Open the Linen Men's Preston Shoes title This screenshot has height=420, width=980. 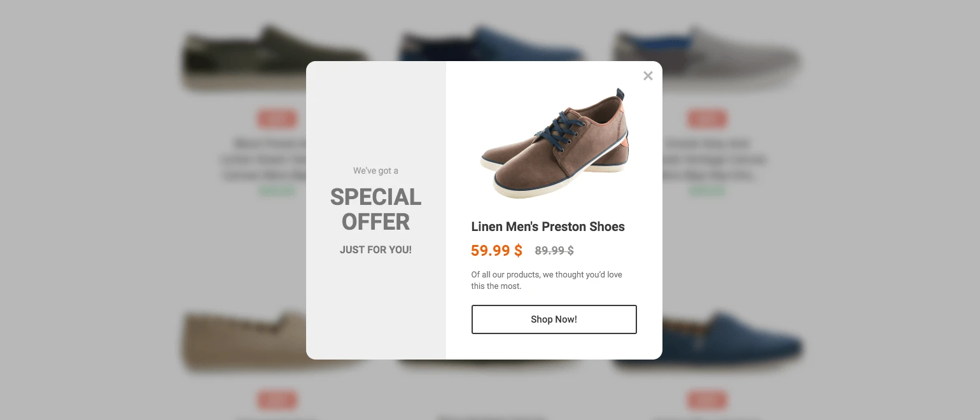point(547,227)
